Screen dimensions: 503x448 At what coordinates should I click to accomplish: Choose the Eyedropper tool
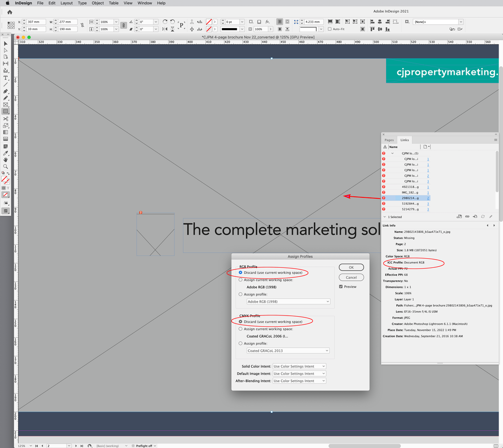(x=6, y=153)
